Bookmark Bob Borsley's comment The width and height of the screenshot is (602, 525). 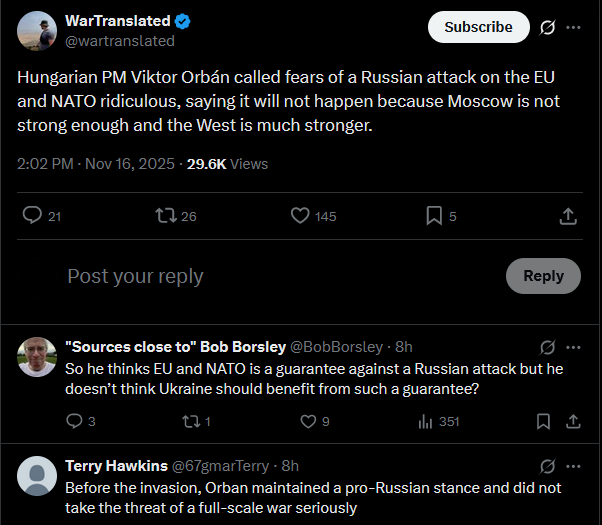(544, 421)
